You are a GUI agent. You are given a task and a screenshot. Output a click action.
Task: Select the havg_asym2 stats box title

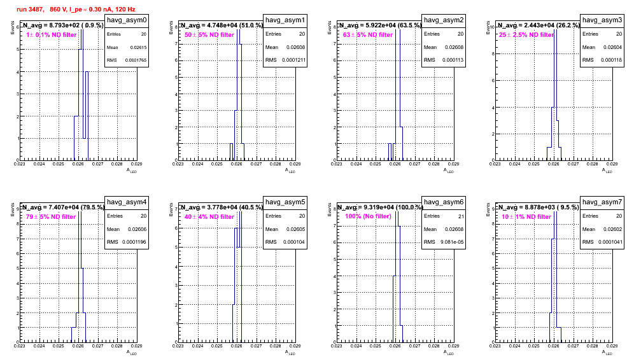click(x=444, y=20)
